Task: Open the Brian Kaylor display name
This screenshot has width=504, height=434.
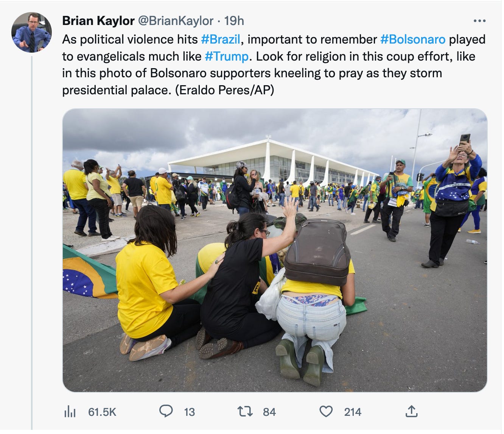Action: click(x=98, y=21)
